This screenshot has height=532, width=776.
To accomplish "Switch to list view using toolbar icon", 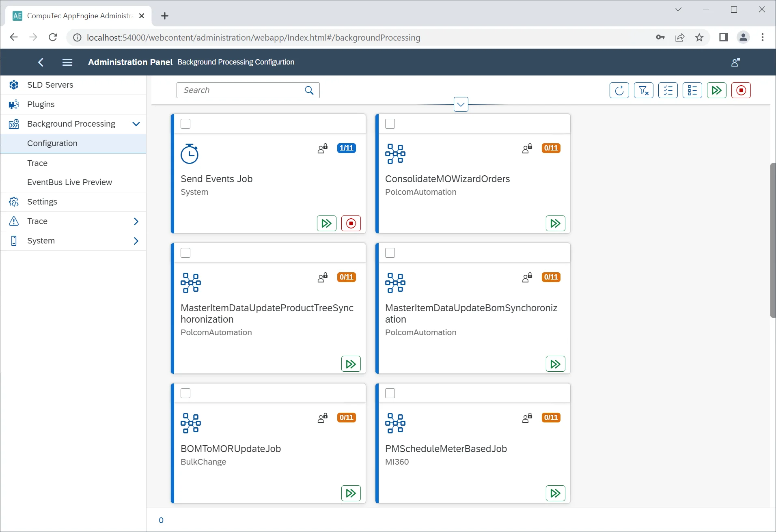I will (692, 90).
